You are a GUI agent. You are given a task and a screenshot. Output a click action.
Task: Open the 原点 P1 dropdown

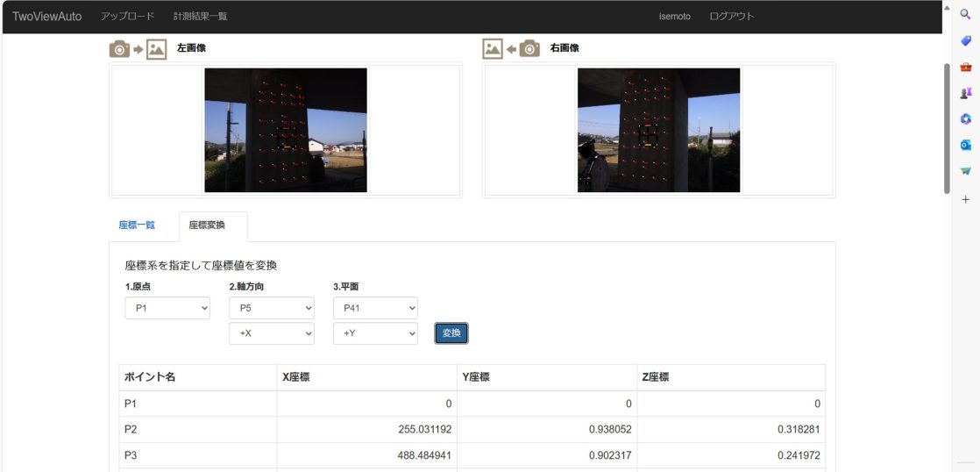coord(167,308)
